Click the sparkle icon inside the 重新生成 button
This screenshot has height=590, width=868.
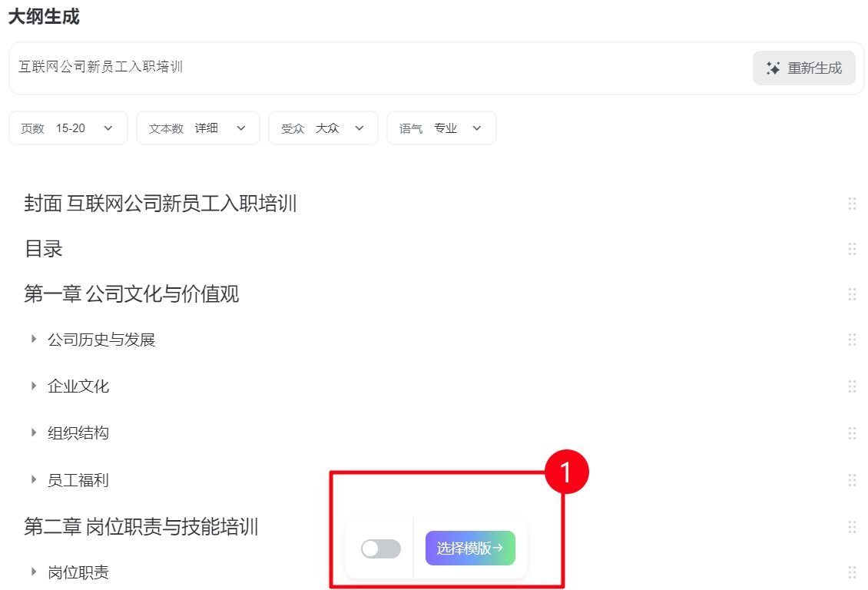click(772, 68)
